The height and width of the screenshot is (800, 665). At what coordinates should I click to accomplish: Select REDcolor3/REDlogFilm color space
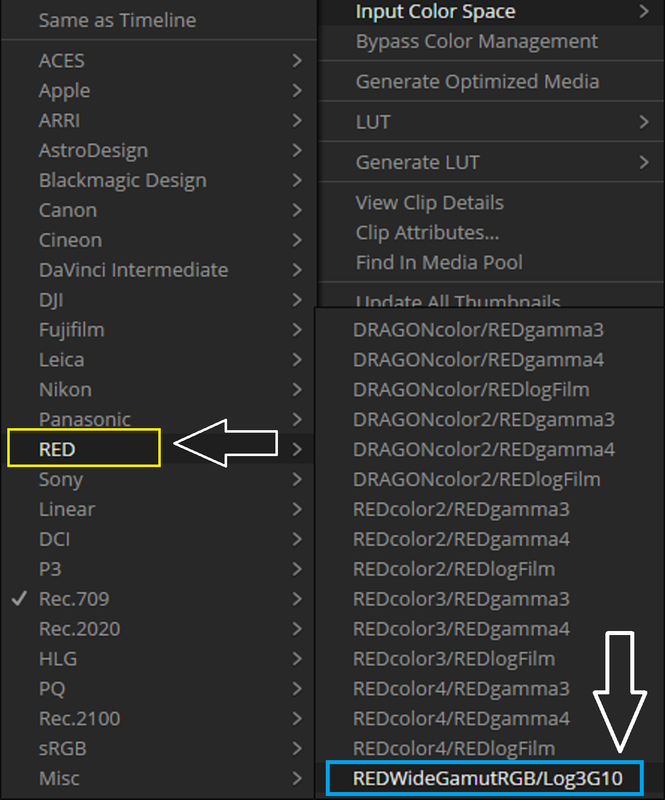(489, 659)
